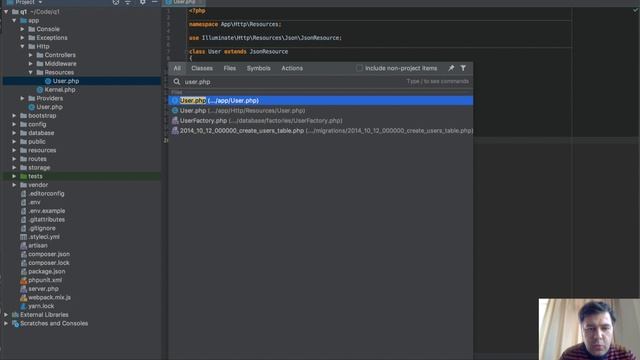Expand the Controllers folder arrow

pyautogui.click(x=31, y=55)
